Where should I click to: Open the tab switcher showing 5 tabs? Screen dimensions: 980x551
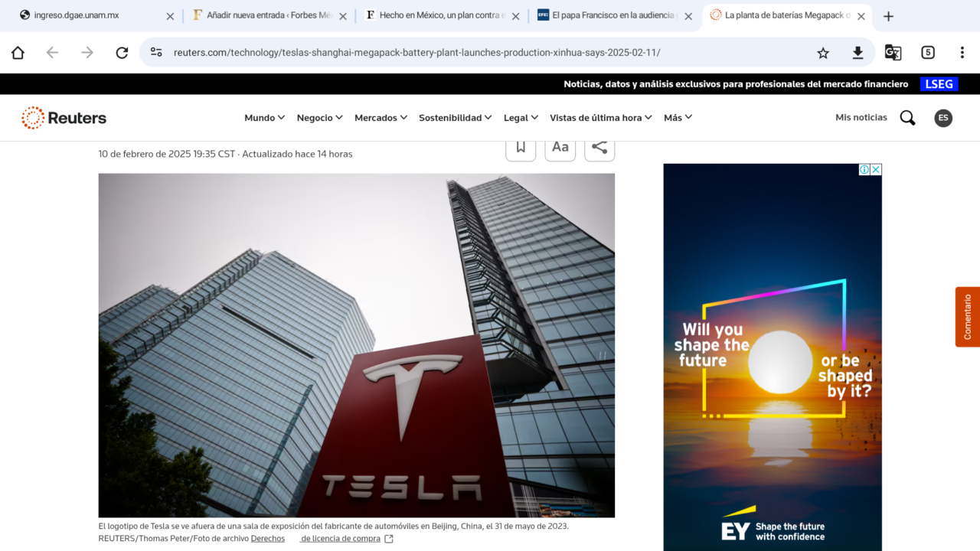coord(928,53)
